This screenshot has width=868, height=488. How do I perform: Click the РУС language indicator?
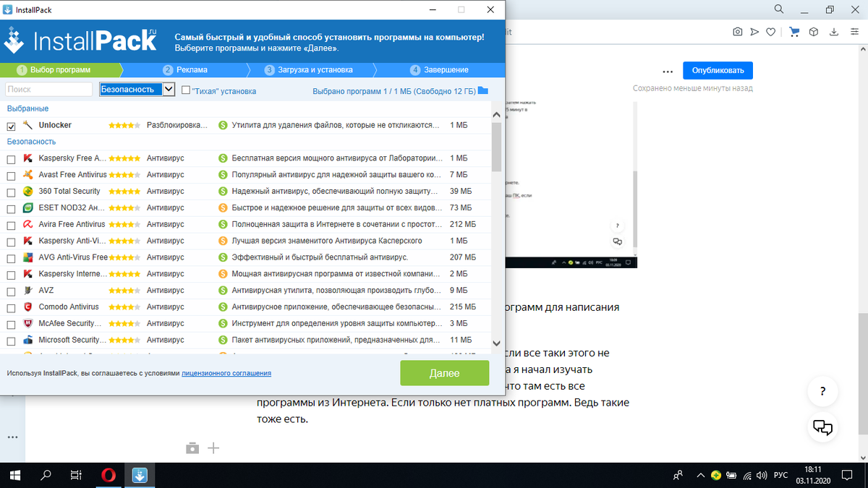pyautogui.click(x=781, y=475)
